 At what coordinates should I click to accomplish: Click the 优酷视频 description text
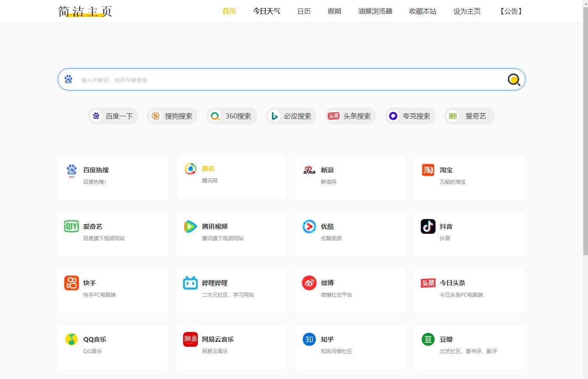click(331, 239)
